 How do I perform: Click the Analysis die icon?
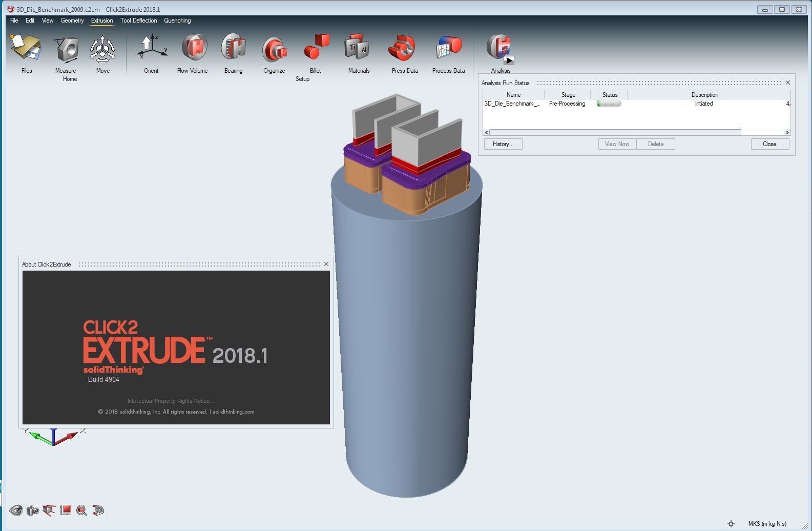[498, 47]
